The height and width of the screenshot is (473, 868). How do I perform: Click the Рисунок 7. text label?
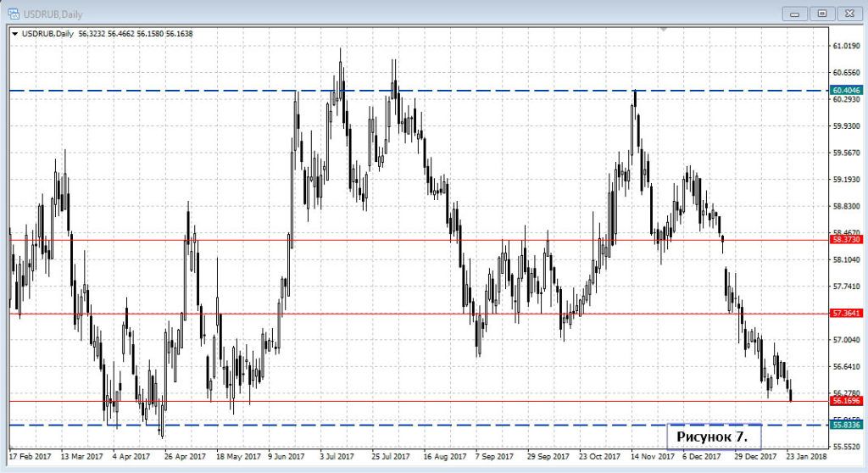712,437
